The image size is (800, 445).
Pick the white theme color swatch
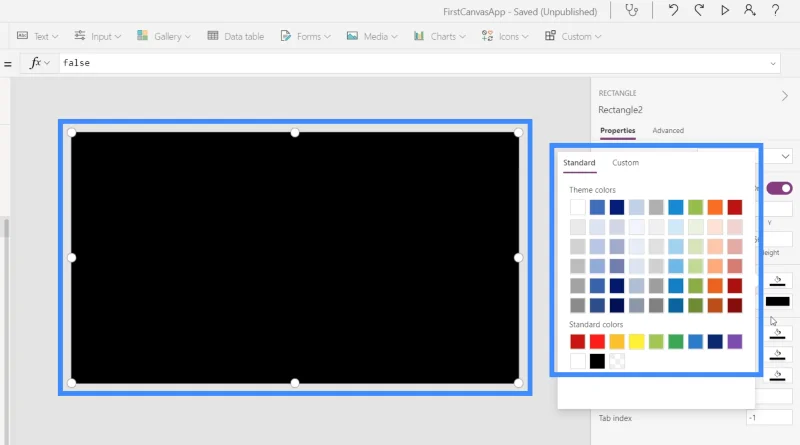pos(578,207)
